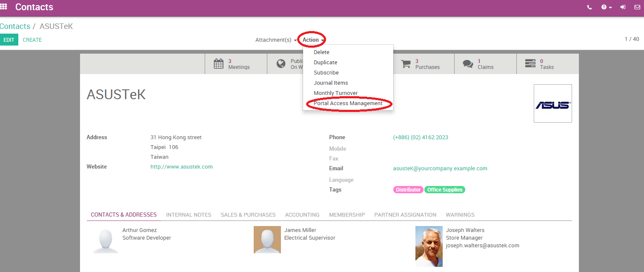Select Portal Access Management from Action menu
644x272 pixels.
348,103
